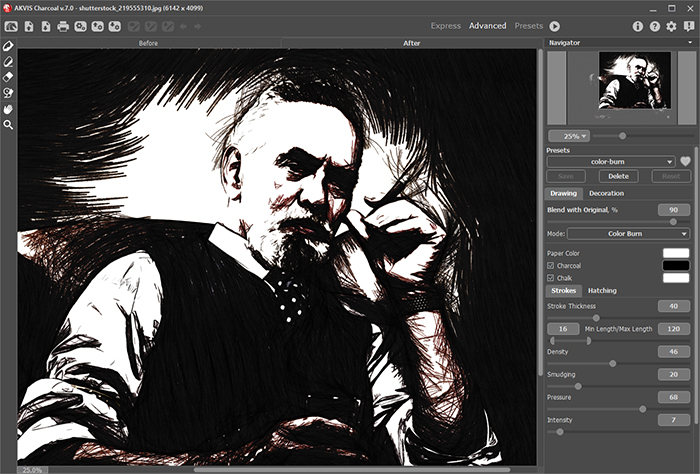Open the color-burn presets dropdown
Image resolution: width=700 pixels, height=474 pixels.
tap(611, 161)
